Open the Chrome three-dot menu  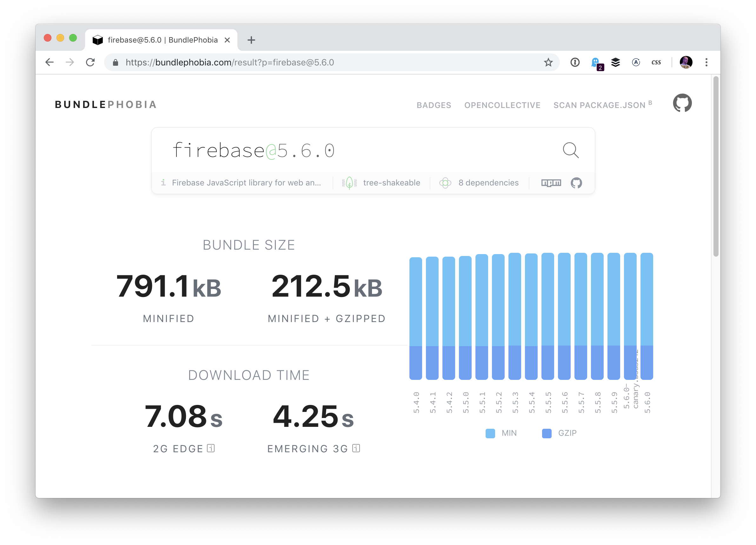point(706,62)
